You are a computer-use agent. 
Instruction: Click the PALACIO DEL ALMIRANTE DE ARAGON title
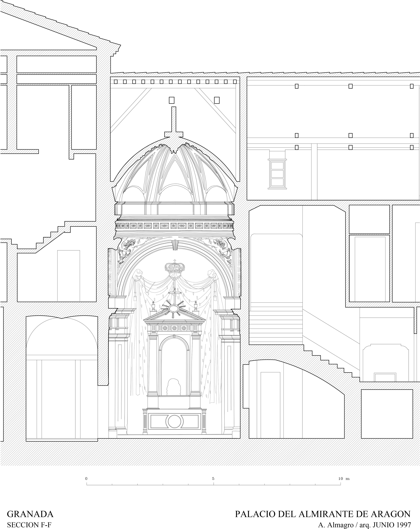point(323,514)
